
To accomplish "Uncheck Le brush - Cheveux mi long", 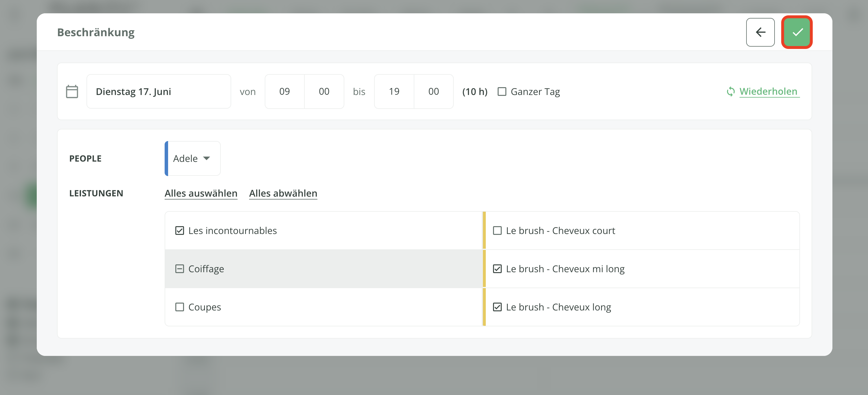I will (497, 269).
